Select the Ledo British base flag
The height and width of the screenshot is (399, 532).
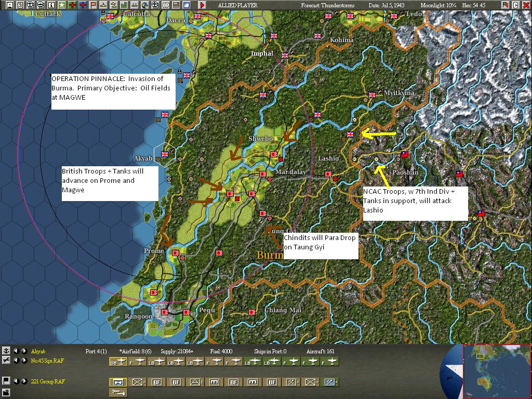click(394, 16)
